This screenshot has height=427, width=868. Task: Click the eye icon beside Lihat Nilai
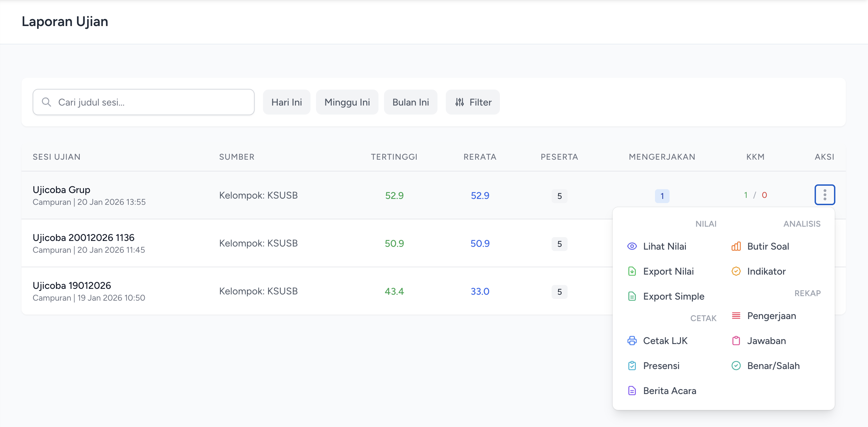(632, 246)
